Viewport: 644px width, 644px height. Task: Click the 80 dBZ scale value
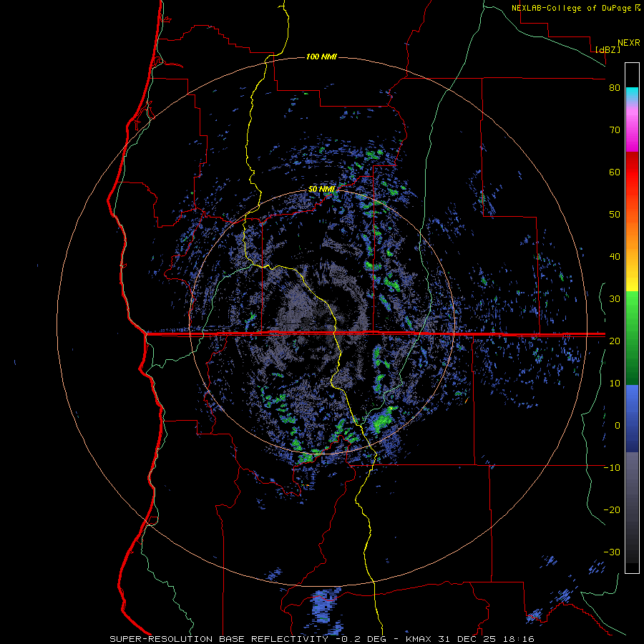[x=615, y=88]
